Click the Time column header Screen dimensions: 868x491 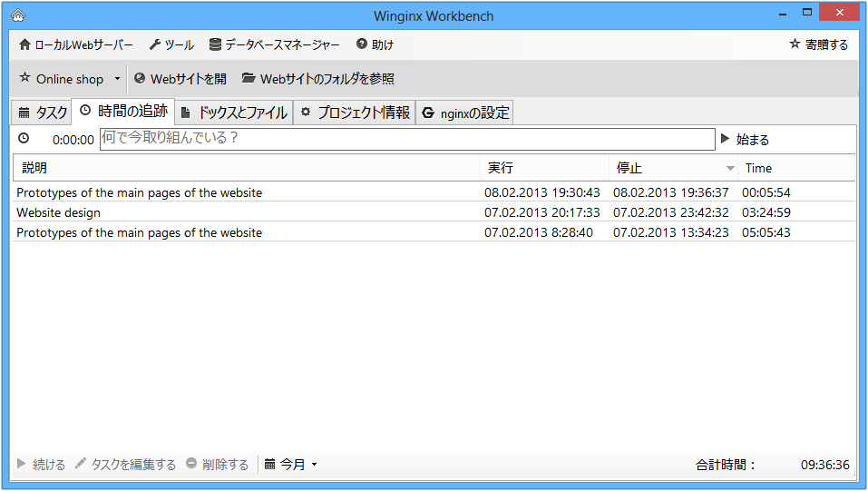[x=796, y=168]
